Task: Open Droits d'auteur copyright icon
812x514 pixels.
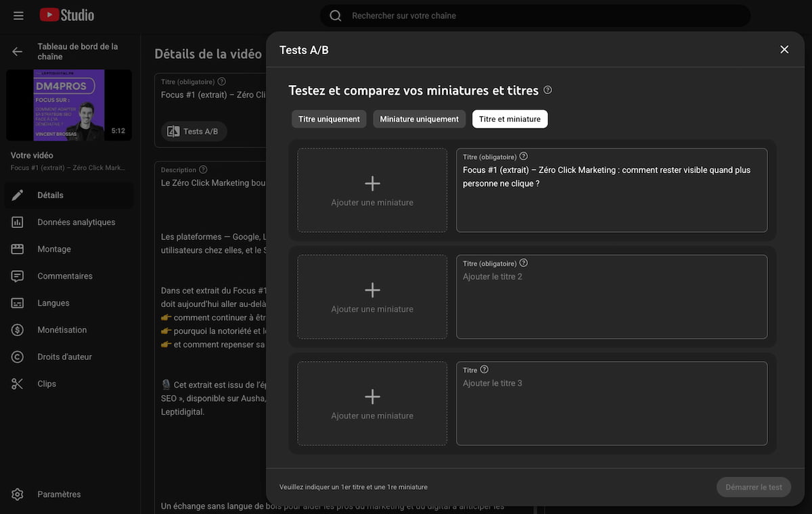Action: tap(18, 356)
